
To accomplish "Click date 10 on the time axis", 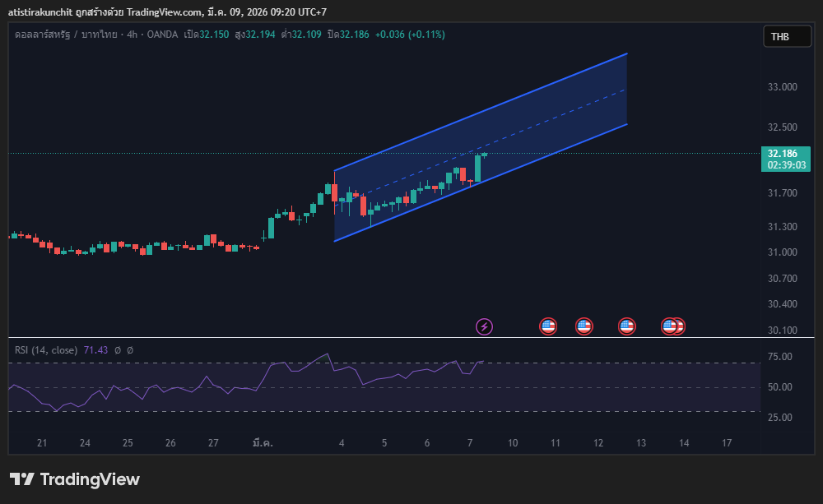I will click(x=513, y=443).
